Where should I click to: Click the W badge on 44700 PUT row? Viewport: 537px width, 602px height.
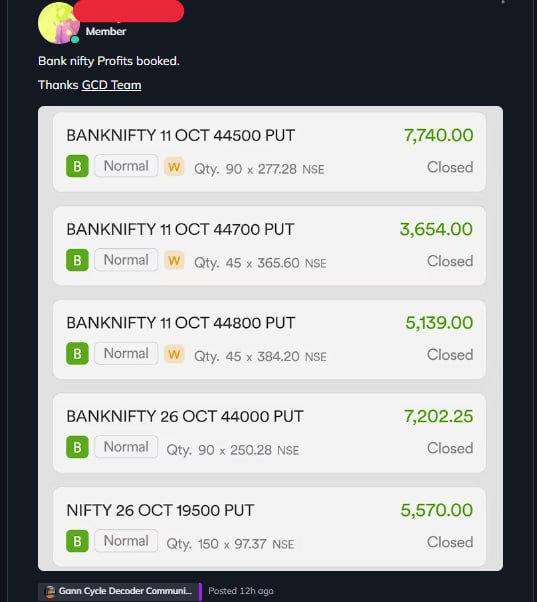click(x=174, y=260)
